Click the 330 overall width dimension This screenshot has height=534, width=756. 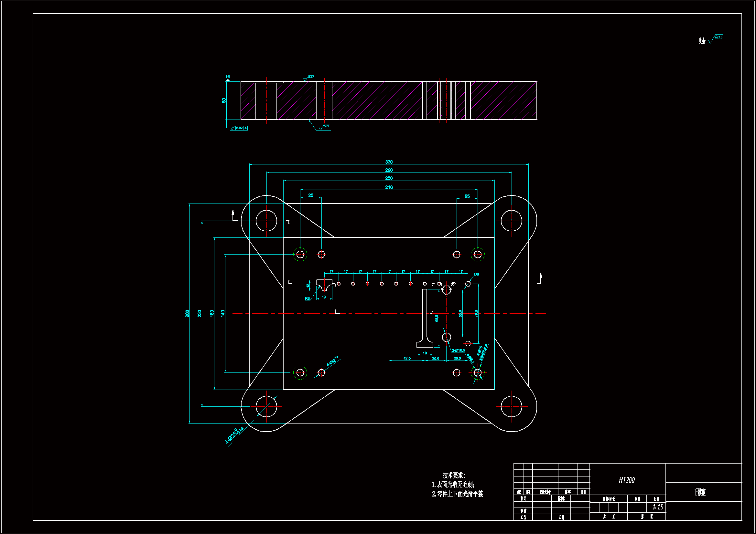pyautogui.click(x=389, y=162)
